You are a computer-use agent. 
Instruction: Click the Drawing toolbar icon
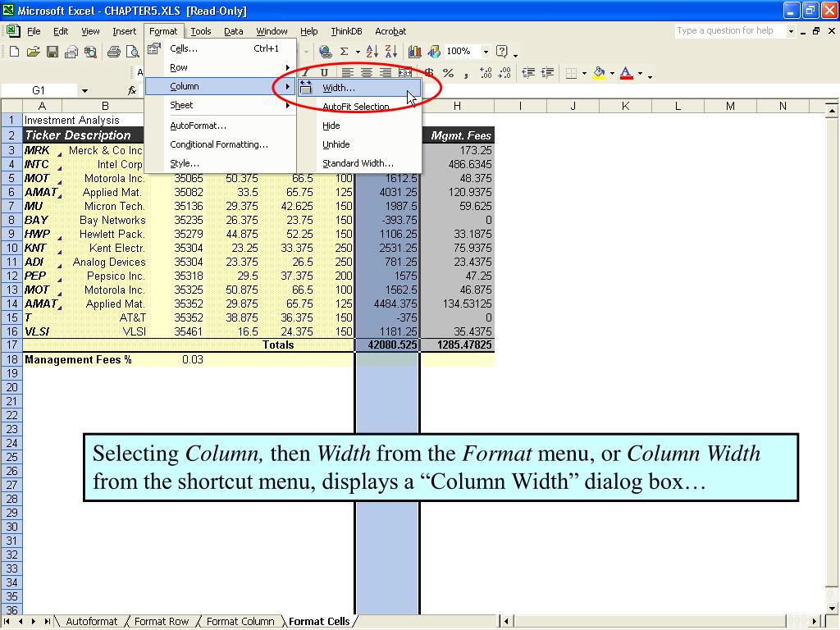(x=434, y=52)
